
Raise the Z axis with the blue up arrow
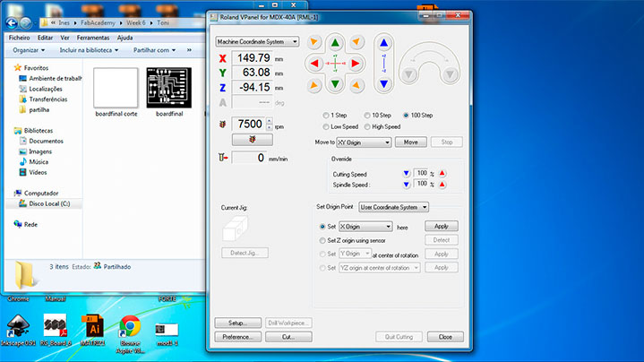383,43
